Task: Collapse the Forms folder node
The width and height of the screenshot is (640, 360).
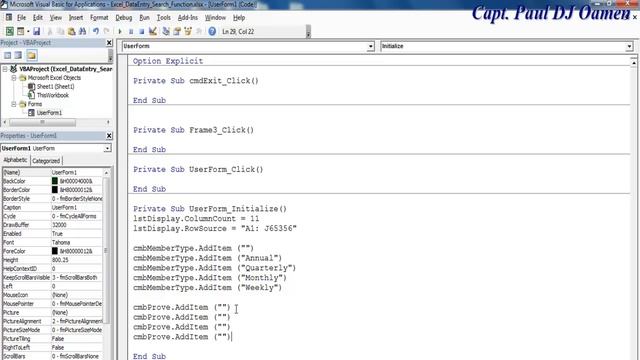Action: click(x=13, y=104)
